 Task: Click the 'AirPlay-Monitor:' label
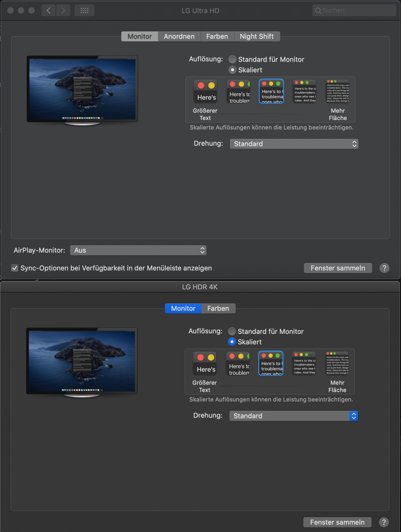(x=39, y=250)
